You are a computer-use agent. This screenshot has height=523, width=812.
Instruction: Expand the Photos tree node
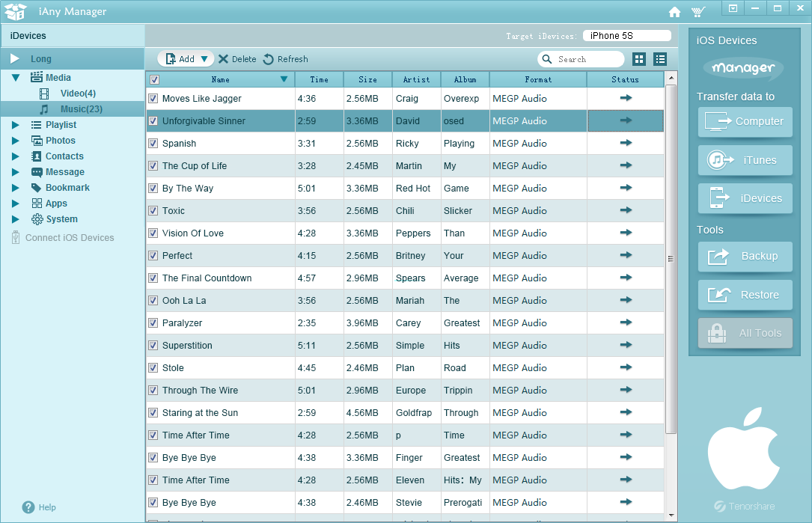click(x=16, y=141)
